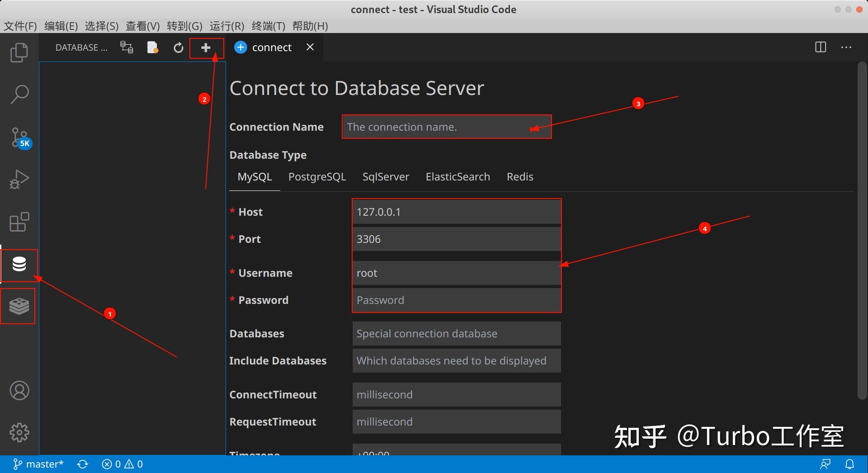This screenshot has width=868, height=473.
Task: Open notifications bell in status bar
Action: (x=849, y=464)
